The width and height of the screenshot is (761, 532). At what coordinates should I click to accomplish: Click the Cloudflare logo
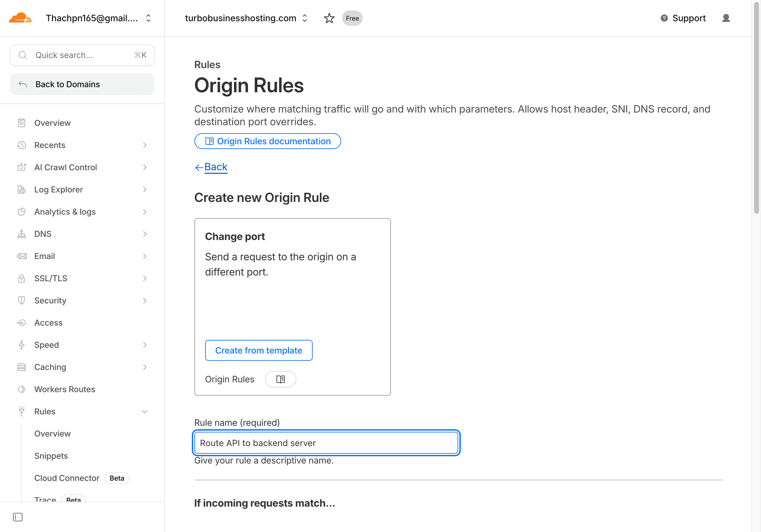(20, 17)
